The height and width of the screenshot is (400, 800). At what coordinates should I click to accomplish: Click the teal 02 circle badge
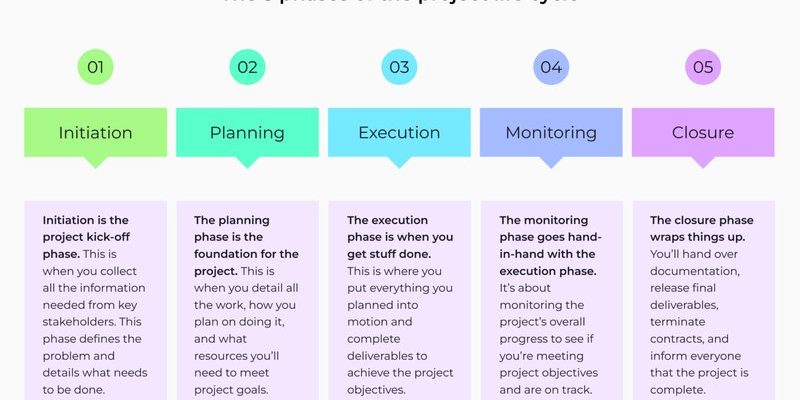247,67
